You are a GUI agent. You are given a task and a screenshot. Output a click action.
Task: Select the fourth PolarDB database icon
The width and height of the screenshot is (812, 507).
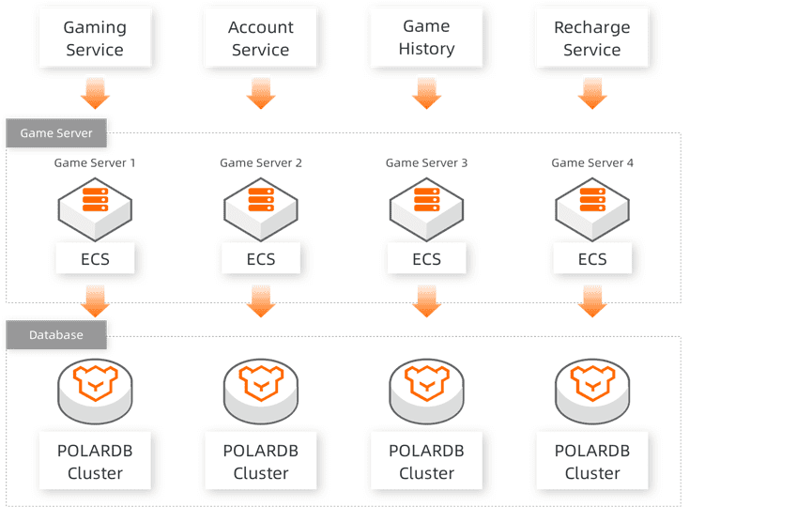(592, 392)
